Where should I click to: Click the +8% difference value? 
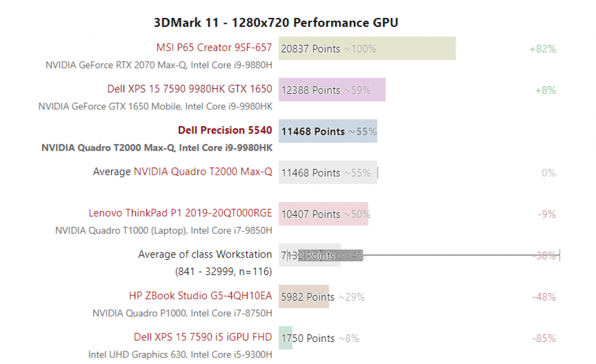tap(545, 90)
